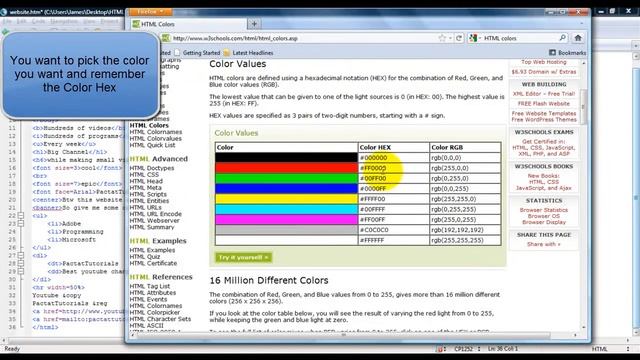640x360 pixels.
Task: Open the HTML Quick List link
Action: pyautogui.click(x=152, y=145)
